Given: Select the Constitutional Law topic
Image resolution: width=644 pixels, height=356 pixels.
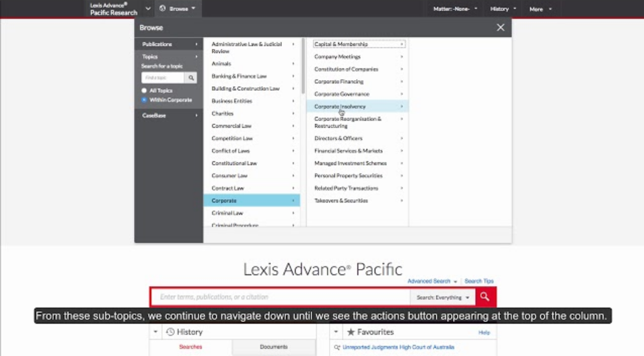Looking at the screenshot, I should pyautogui.click(x=252, y=163).
